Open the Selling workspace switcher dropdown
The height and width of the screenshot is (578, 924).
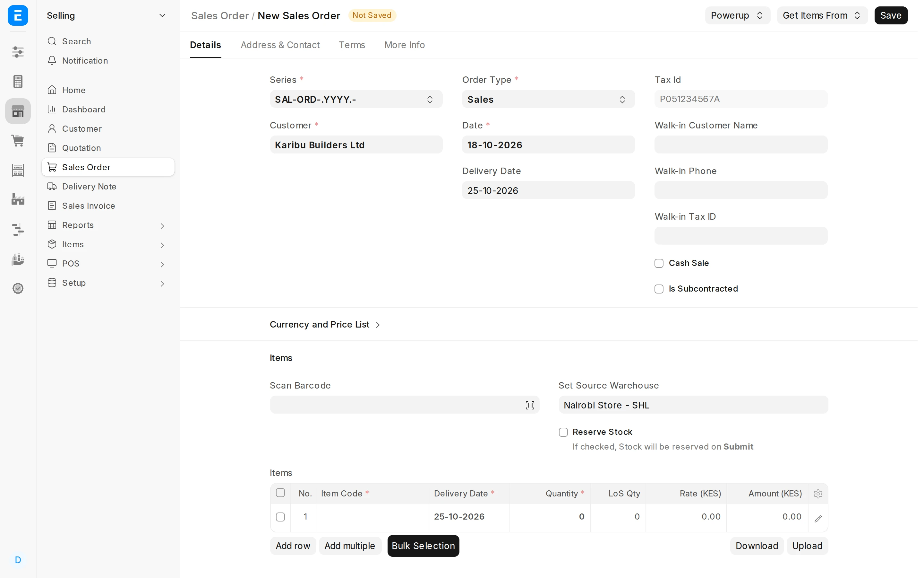[x=108, y=15]
